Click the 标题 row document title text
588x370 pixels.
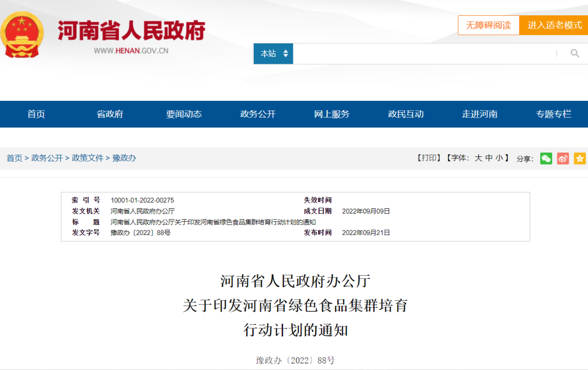click(x=213, y=222)
